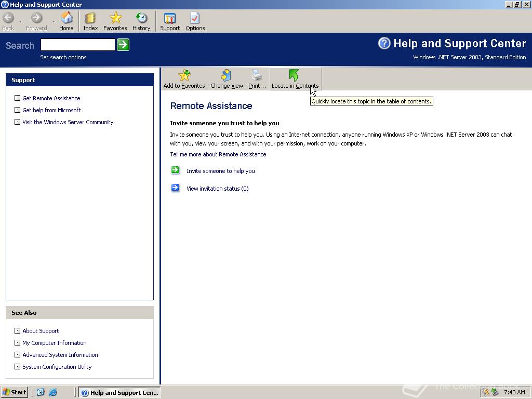Click bullet beside Visit the Windows Server Community
This screenshot has height=399, width=532.
click(17, 122)
